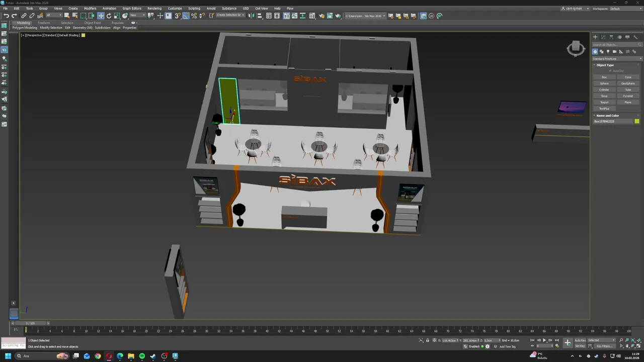The image size is (644, 362).
Task: Select the Shapes category icon
Action: pyautogui.click(x=601, y=52)
